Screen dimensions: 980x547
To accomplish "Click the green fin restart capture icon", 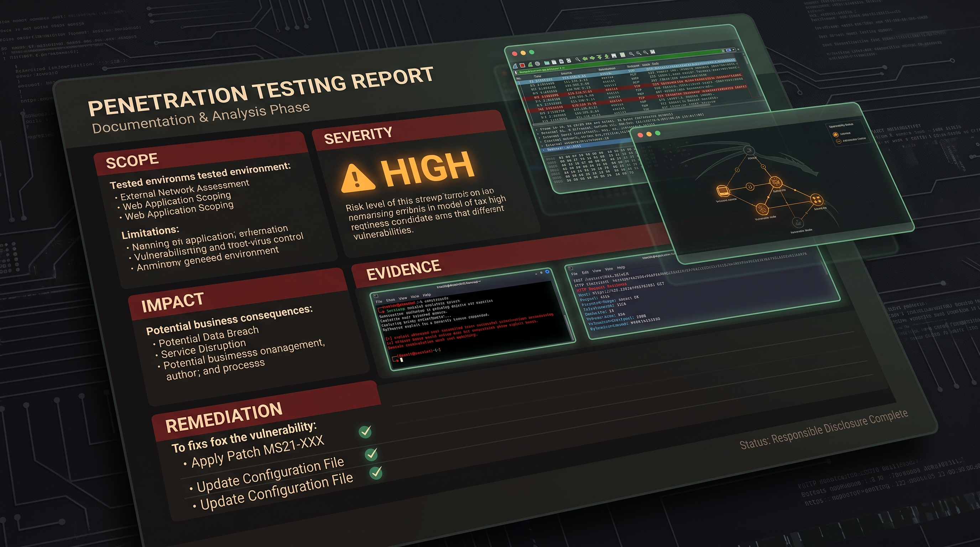I will pyautogui.click(x=531, y=65).
